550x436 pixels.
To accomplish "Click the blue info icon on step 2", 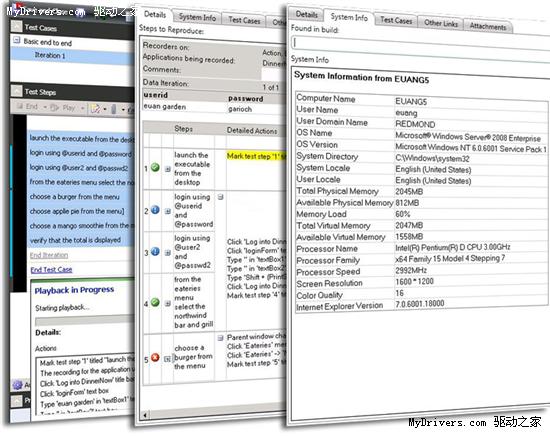I will click(x=155, y=210).
